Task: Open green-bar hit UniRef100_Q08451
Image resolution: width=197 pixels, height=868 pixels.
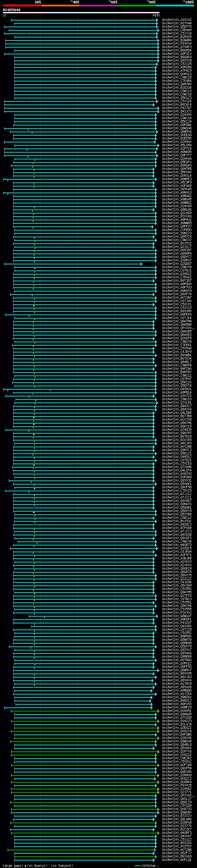Action: tap(177, 711)
